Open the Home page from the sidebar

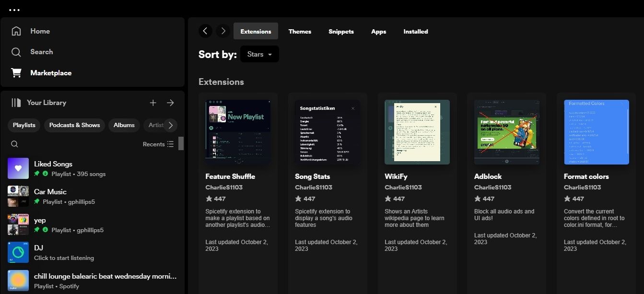tap(40, 31)
